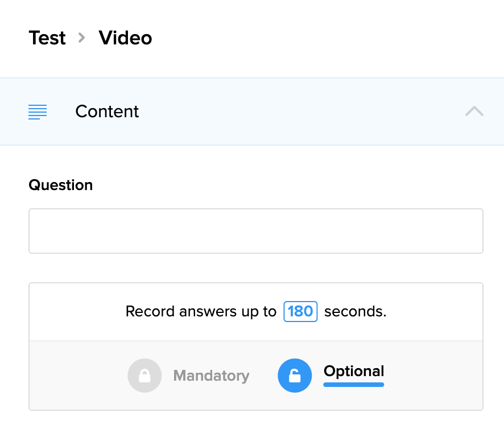
Task: Click the Question field label
Action: [x=60, y=185]
